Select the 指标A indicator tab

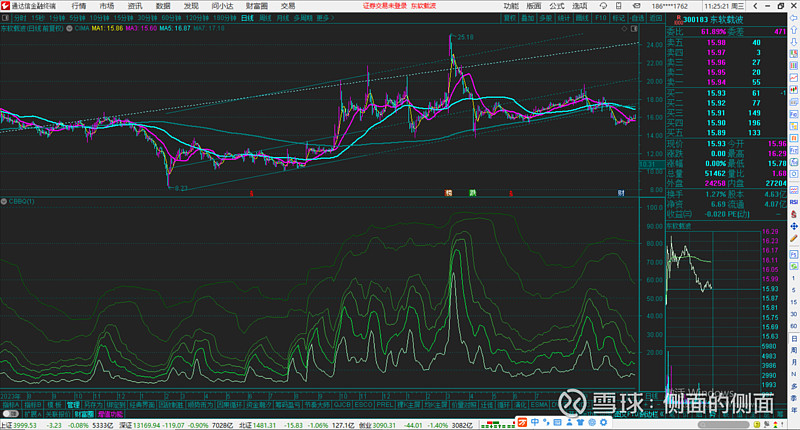[11, 404]
